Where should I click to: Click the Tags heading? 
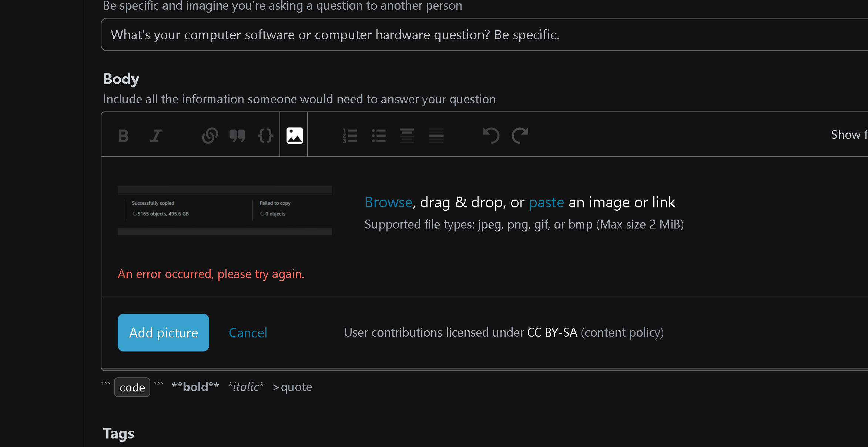(118, 434)
